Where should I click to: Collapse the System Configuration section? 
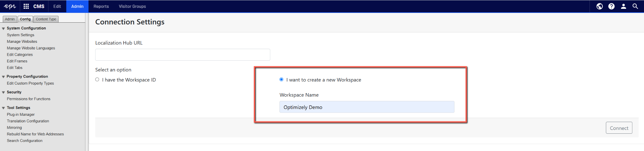click(3, 29)
